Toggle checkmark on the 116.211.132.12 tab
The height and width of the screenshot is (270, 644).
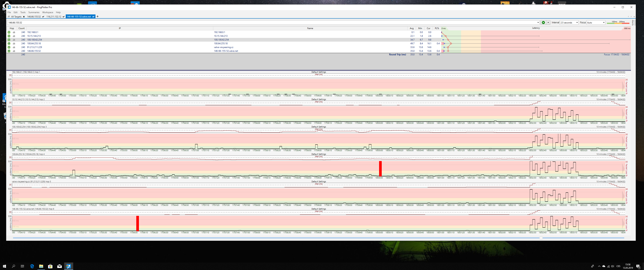coord(63,17)
